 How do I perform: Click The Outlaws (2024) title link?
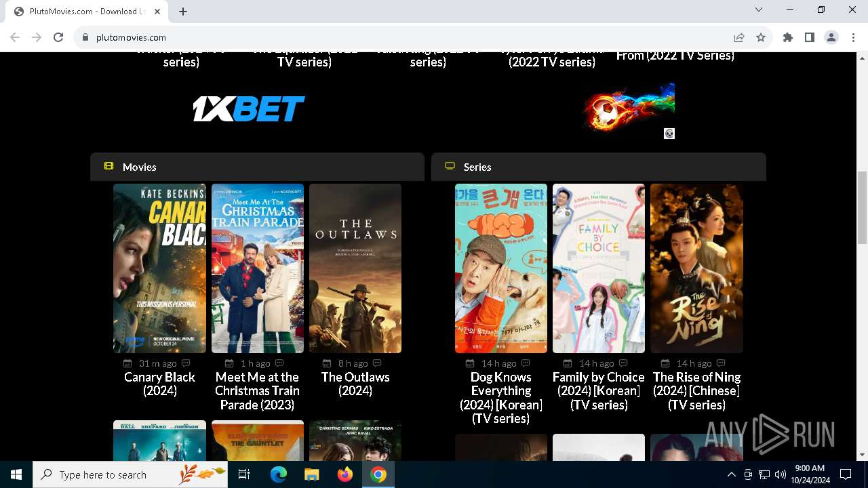[355, 384]
